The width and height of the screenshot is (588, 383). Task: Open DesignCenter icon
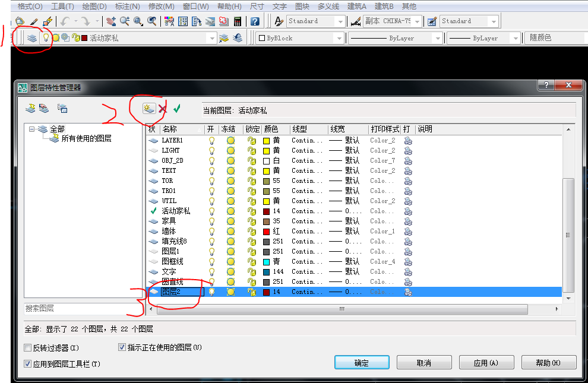coord(183,21)
